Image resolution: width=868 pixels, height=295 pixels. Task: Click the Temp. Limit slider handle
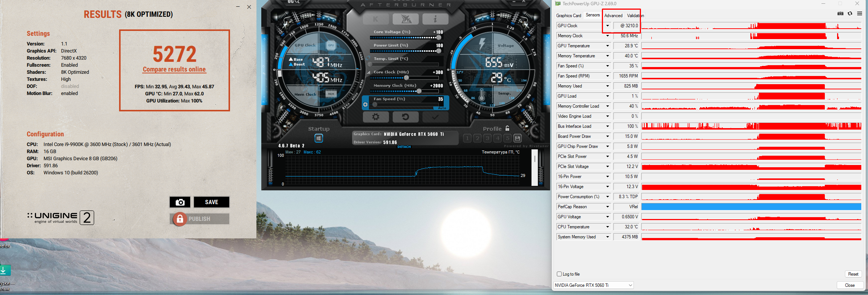(370, 64)
